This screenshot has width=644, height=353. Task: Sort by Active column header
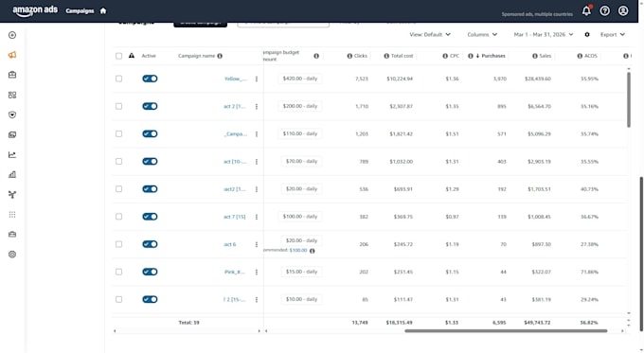tap(149, 56)
